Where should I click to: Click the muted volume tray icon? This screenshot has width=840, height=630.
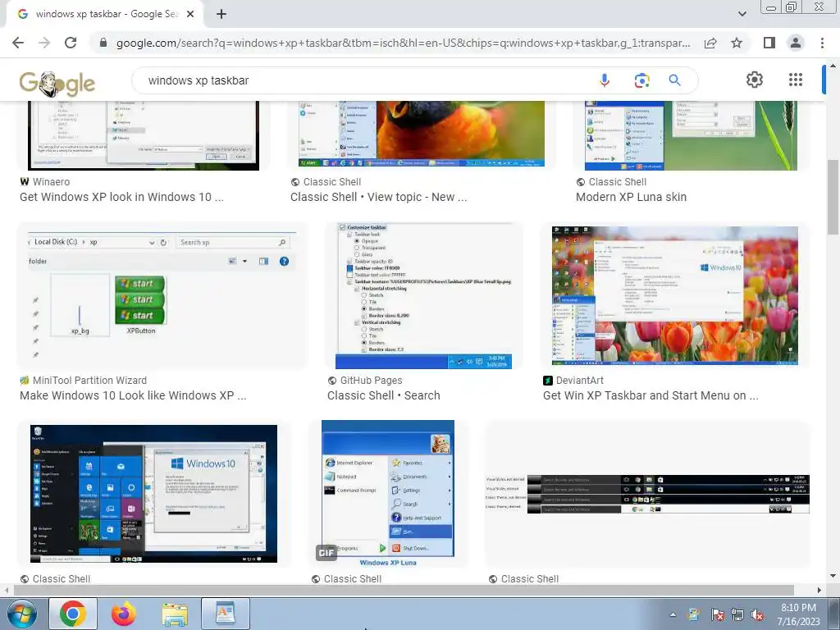click(757, 615)
